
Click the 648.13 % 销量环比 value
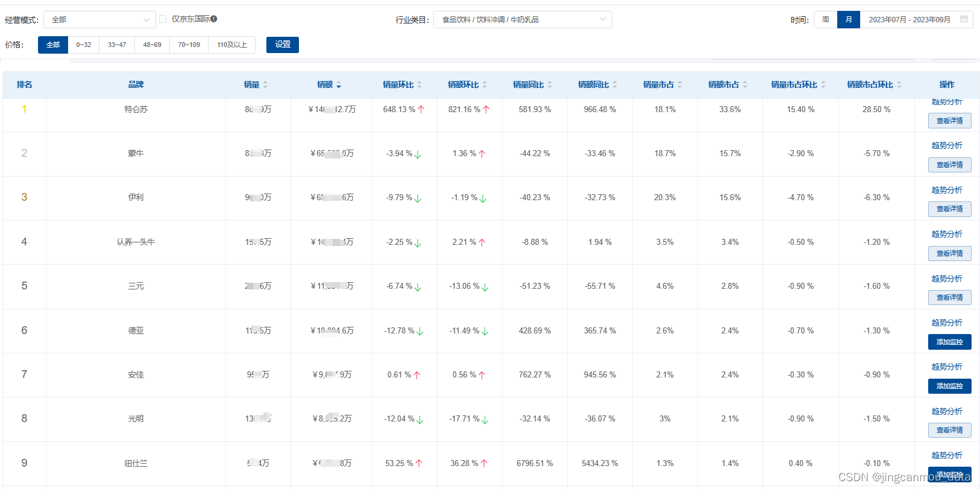point(399,109)
